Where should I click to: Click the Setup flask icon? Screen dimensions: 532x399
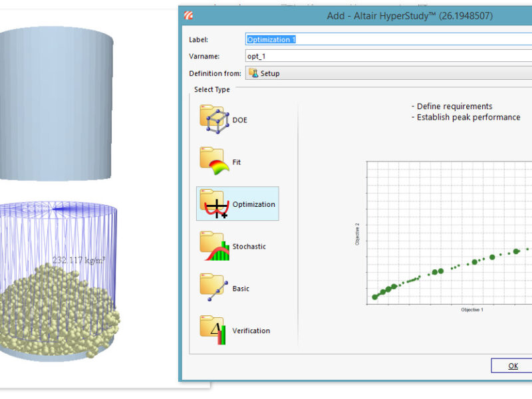[253, 73]
